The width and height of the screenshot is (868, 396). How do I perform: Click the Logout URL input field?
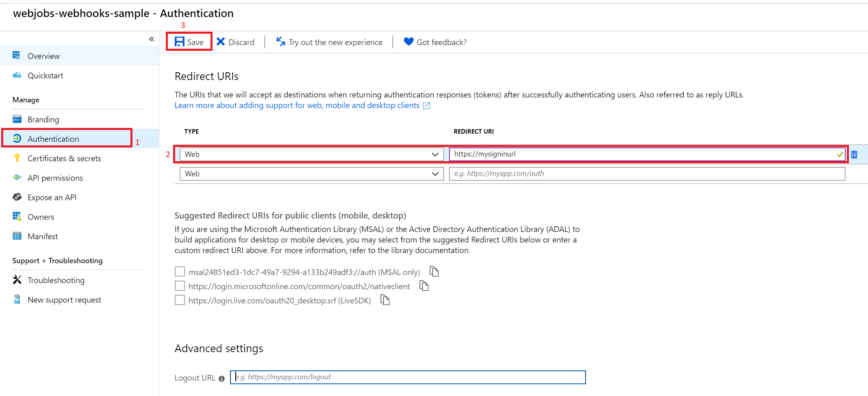(x=408, y=377)
